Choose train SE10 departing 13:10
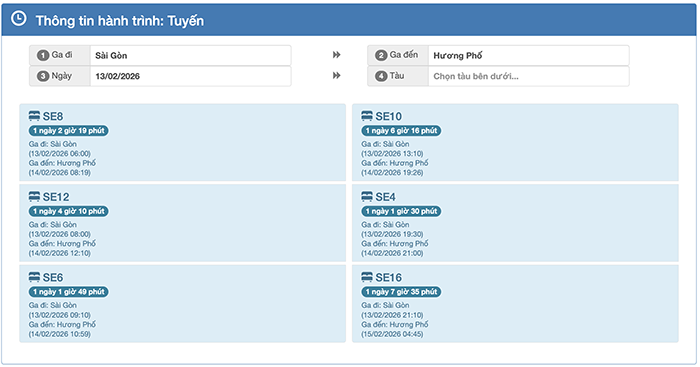Image resolution: width=700 pixels, height=367 pixels. (x=515, y=142)
